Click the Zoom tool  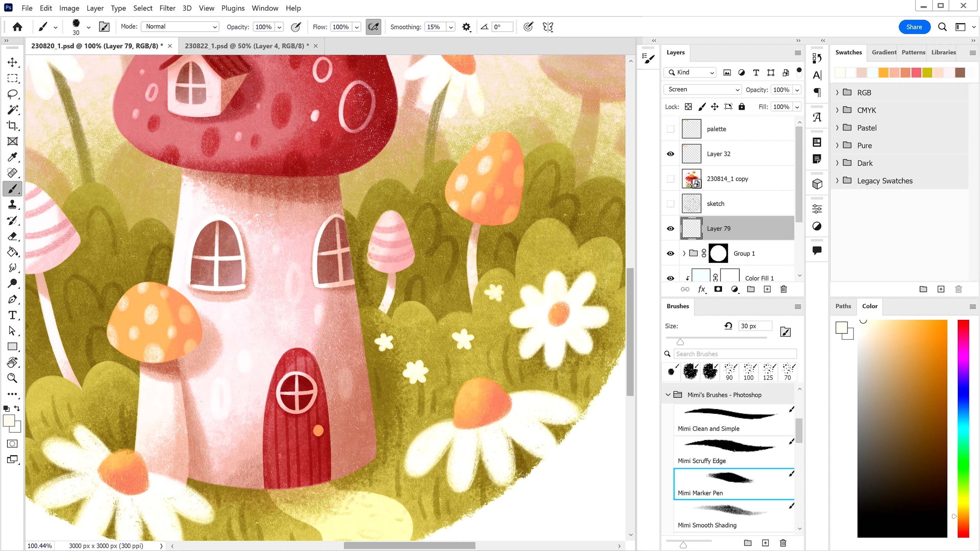(13, 378)
